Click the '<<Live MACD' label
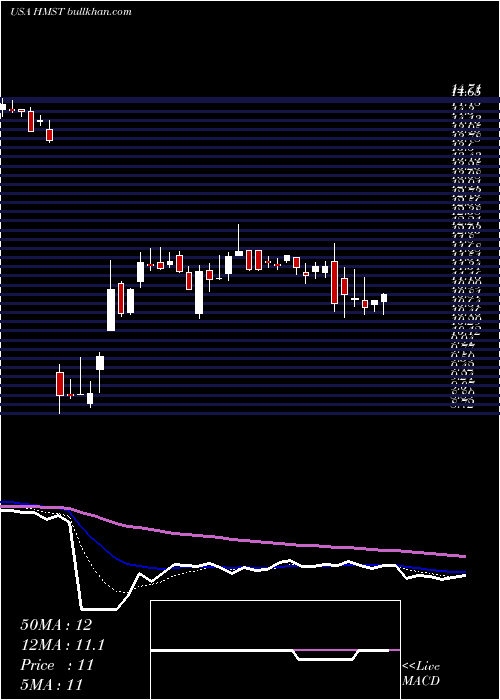Screen dimensions: 500x700 click(421, 674)
